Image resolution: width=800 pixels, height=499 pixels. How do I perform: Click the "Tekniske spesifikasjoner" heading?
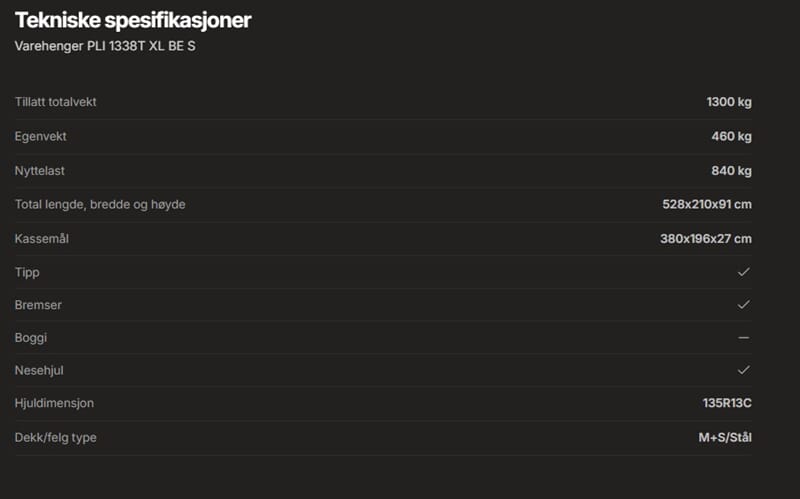133,20
